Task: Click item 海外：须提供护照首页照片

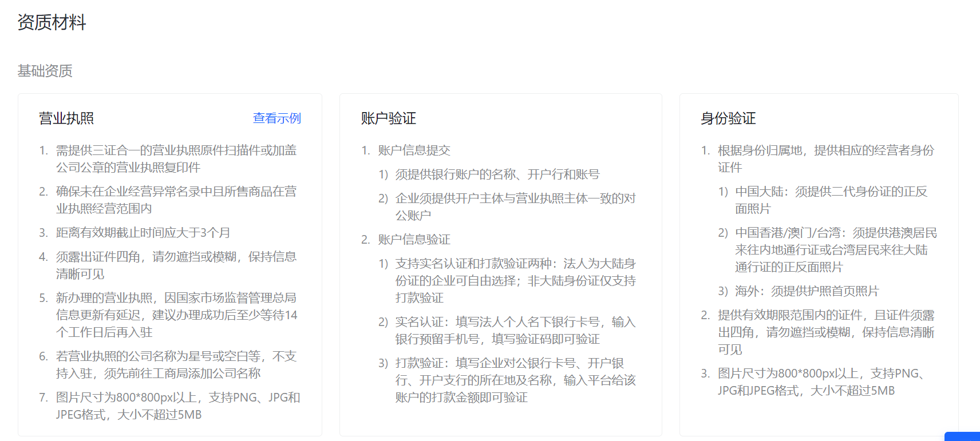Action: click(807, 291)
